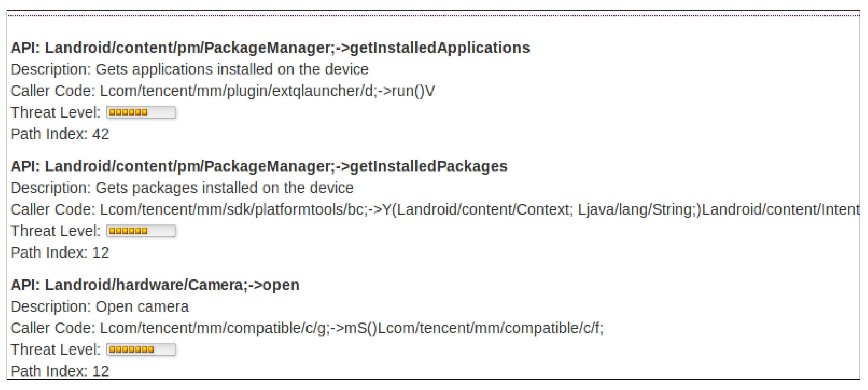Click threat level bar for getInstalledPackages
The height and width of the screenshot is (390, 868).
141,231
